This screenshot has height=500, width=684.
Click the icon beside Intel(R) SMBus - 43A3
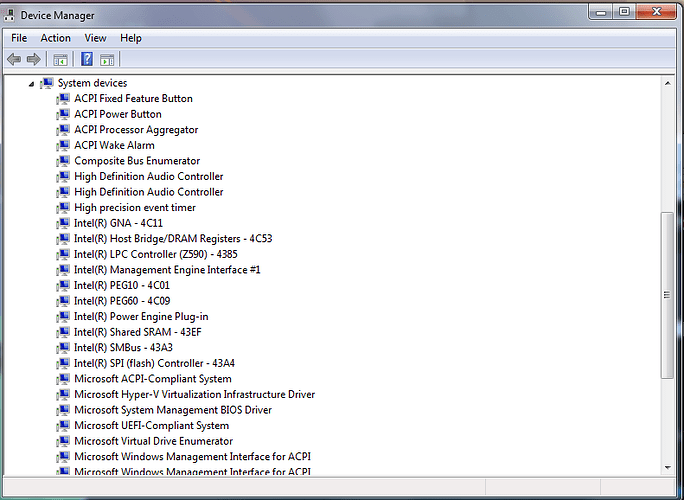[x=63, y=348]
